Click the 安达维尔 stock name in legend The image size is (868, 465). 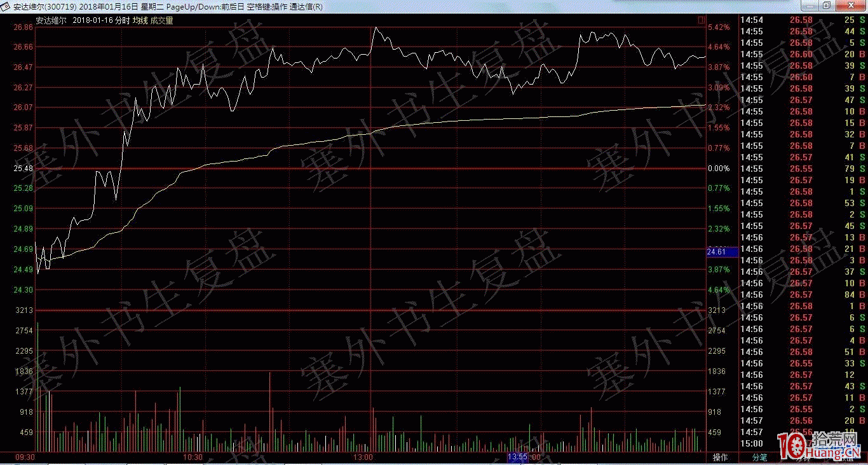(50, 20)
